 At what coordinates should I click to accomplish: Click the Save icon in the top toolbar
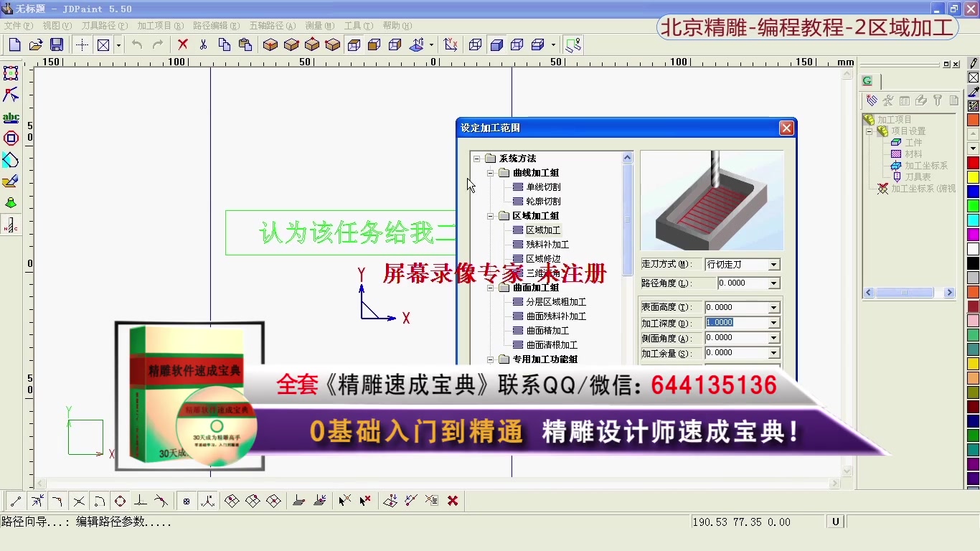57,44
